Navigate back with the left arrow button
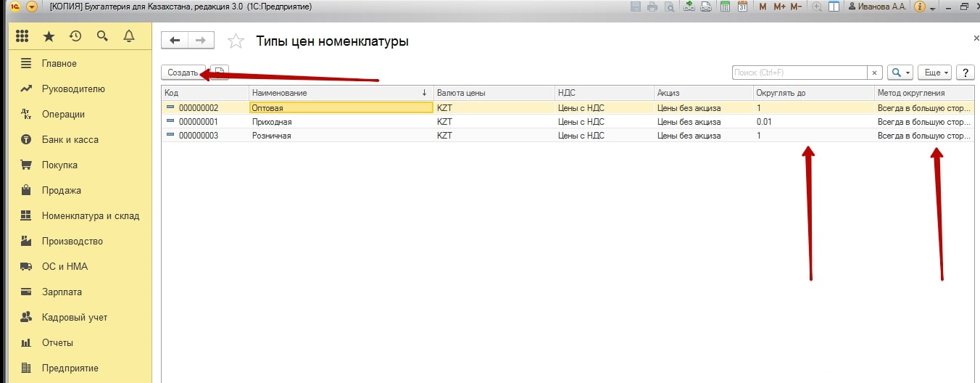This screenshot has width=980, height=383. pyautogui.click(x=175, y=41)
